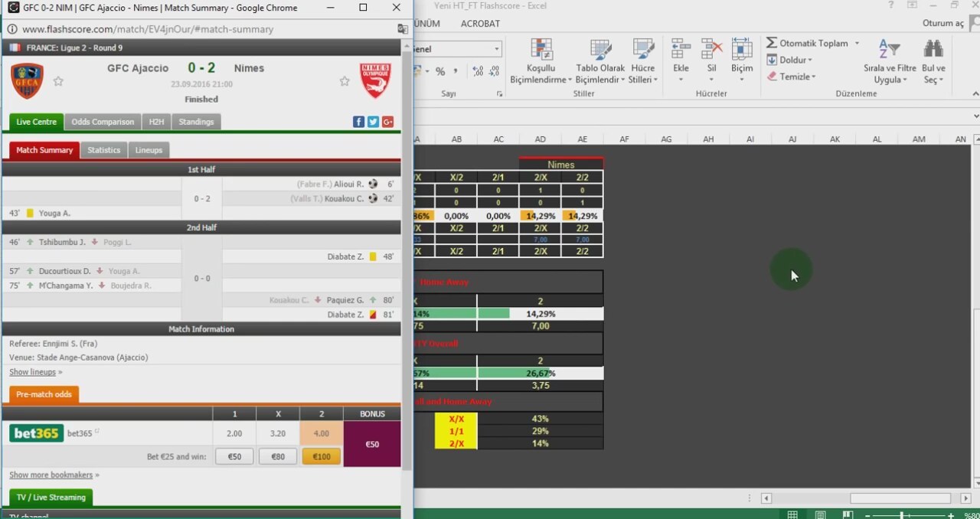Open Koşullu Biçimlendirme dropdown in Excel
980x519 pixels.
541,61
